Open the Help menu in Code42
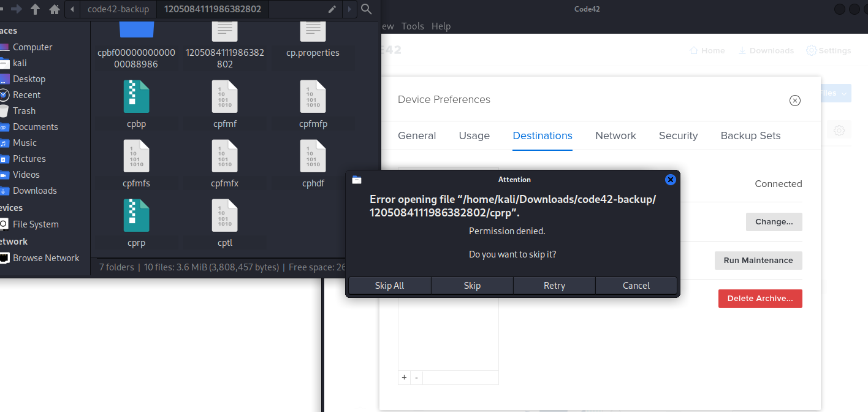The width and height of the screenshot is (868, 412). click(441, 26)
